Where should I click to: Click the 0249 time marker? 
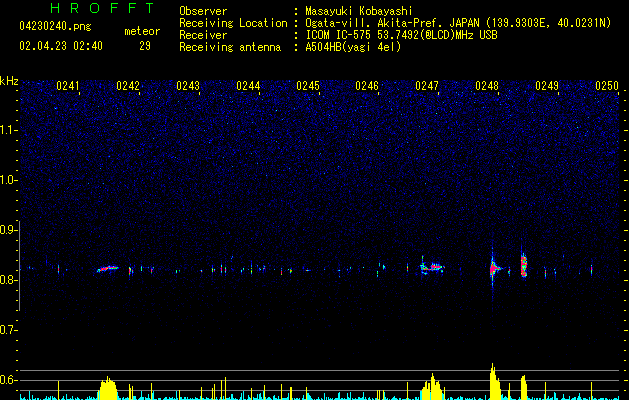tap(547, 86)
